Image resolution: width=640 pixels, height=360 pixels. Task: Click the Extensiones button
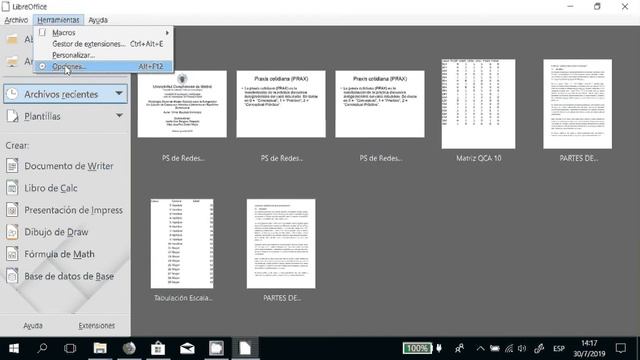[97, 325]
